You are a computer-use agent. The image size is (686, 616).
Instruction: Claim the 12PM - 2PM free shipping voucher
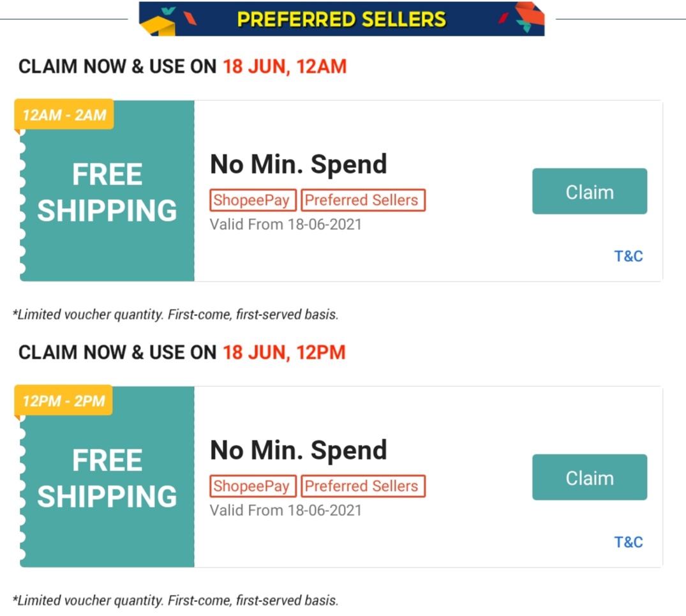589,477
